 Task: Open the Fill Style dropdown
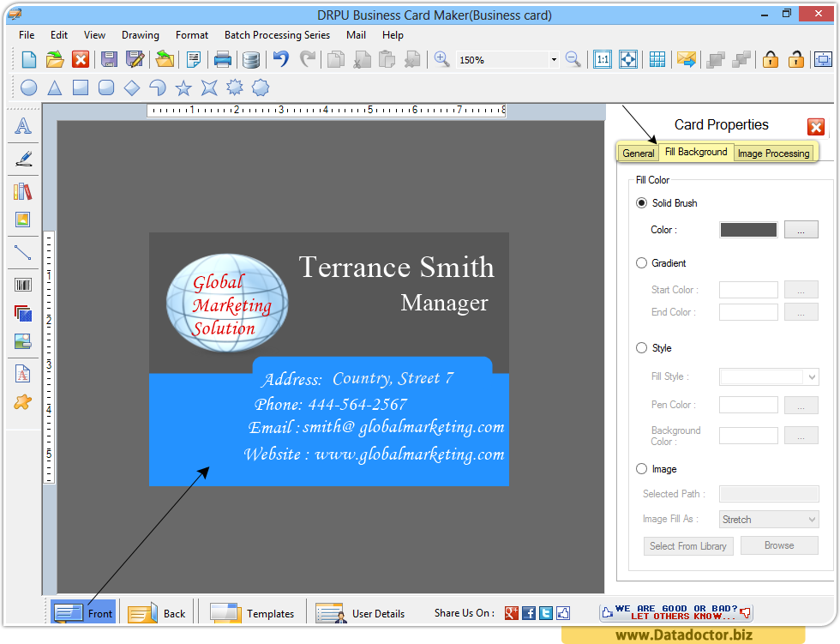pyautogui.click(x=768, y=376)
